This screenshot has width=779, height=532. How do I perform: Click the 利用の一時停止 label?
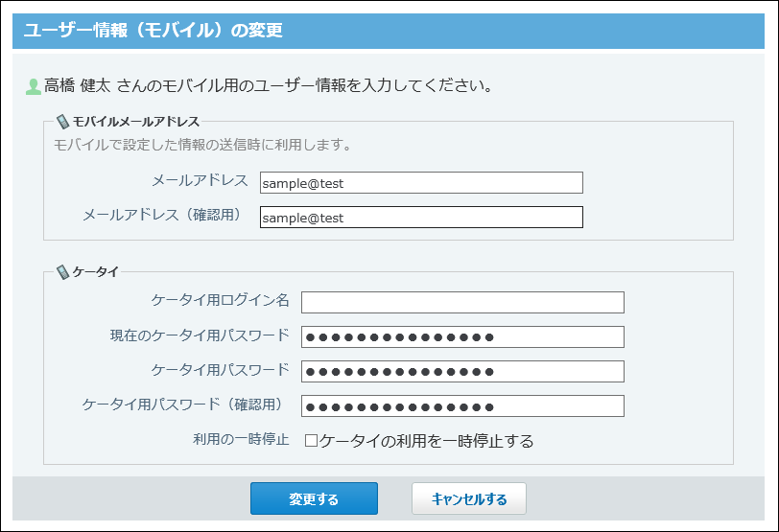click(241, 439)
